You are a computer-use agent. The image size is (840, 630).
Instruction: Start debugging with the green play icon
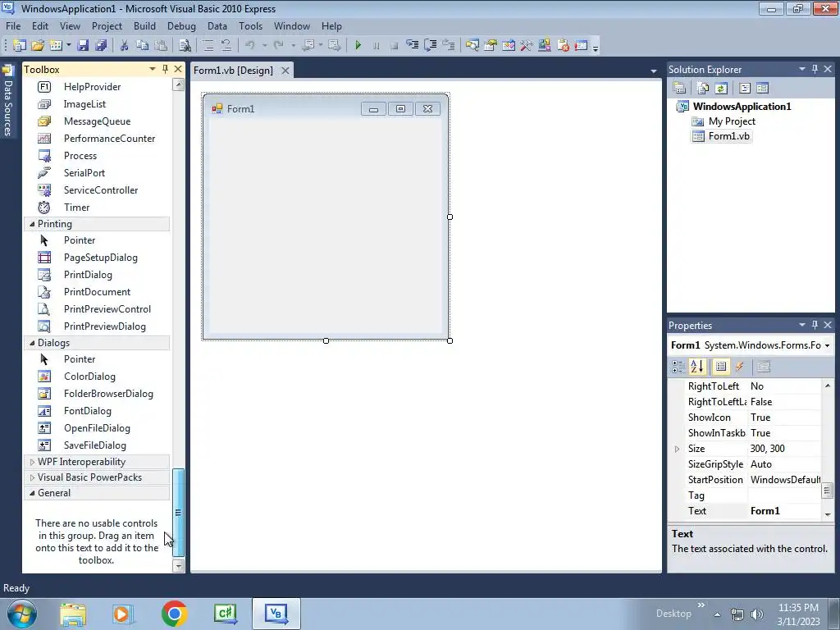(x=358, y=46)
